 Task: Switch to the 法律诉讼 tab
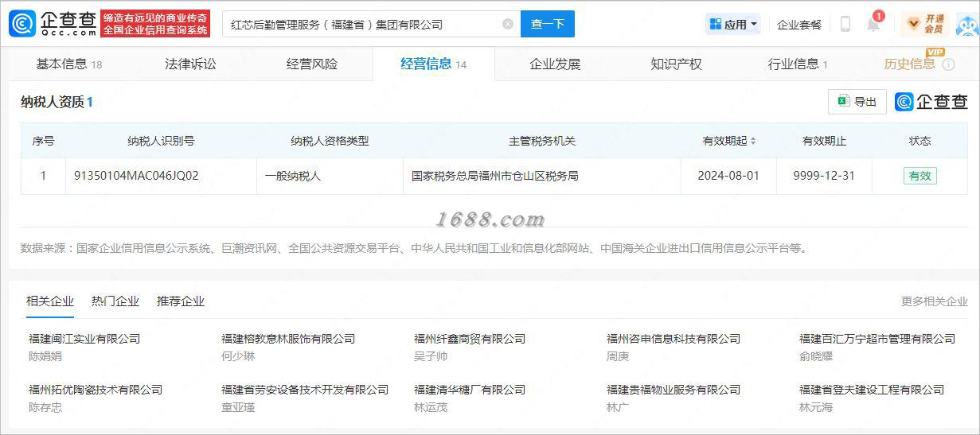(x=190, y=64)
